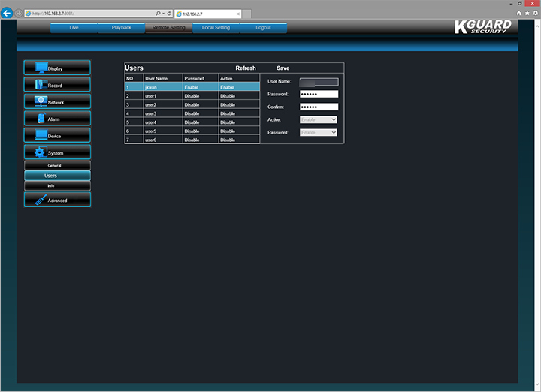The image size is (541, 392).
Task: Click the Confirm password field
Action: click(x=319, y=107)
